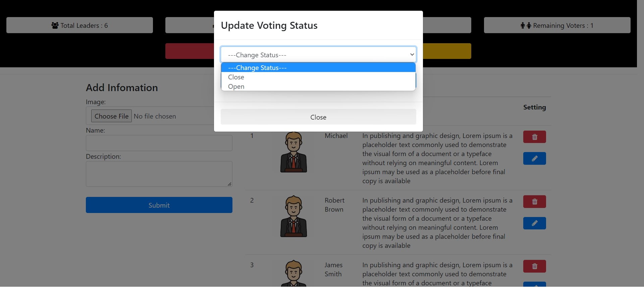Click the Total Leaders : 6 card
The height and width of the screenshot is (288, 644).
(x=79, y=25)
